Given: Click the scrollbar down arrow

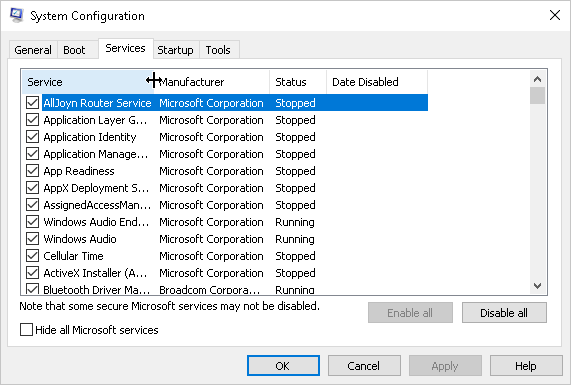Looking at the screenshot, I should point(537,286).
